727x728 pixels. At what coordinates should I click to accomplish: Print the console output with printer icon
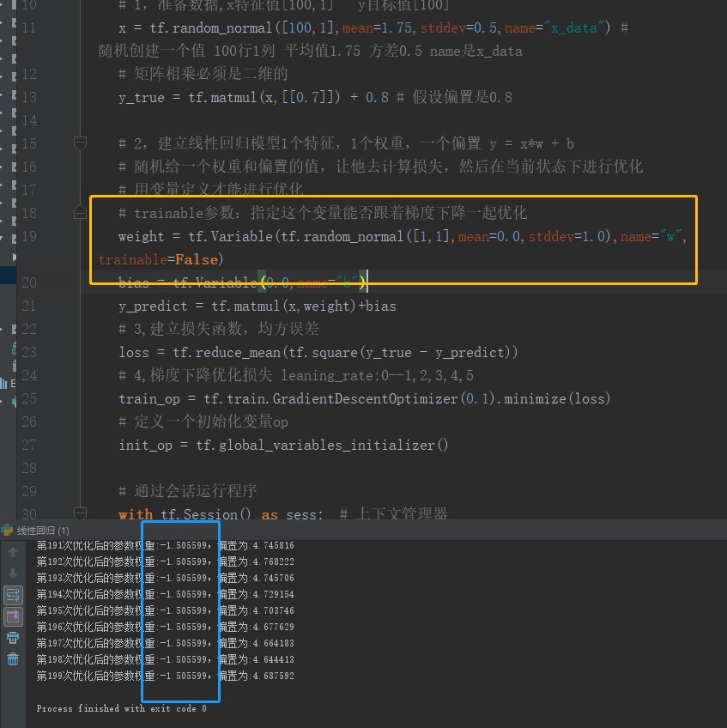13,638
